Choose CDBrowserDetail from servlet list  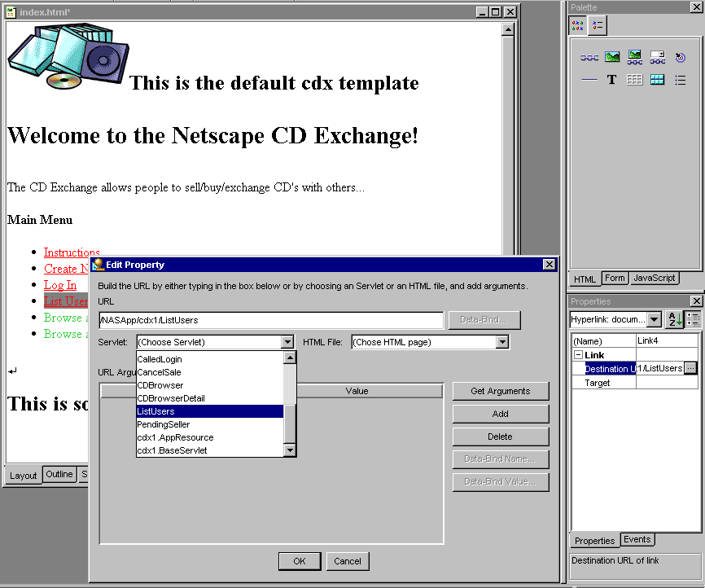pos(210,398)
